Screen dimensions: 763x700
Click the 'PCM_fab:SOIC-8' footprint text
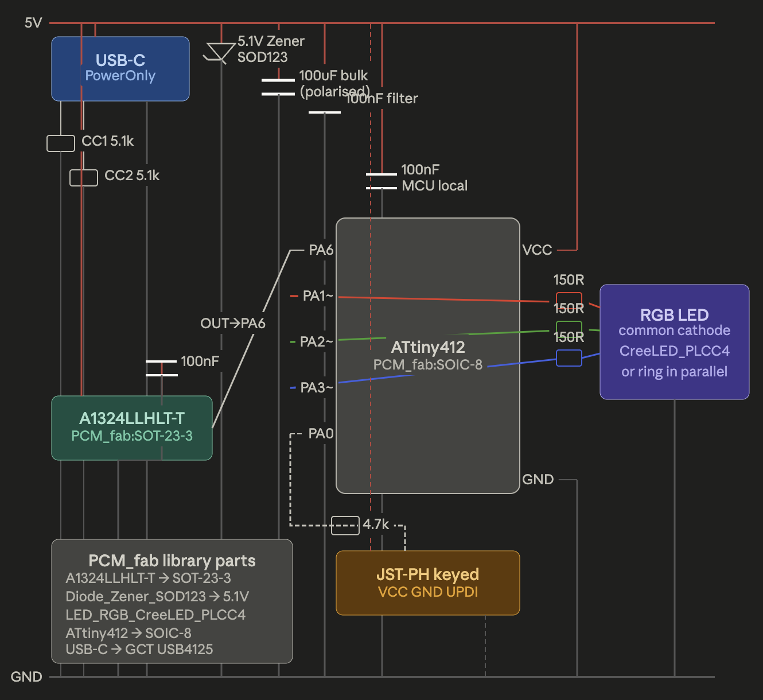428,365
